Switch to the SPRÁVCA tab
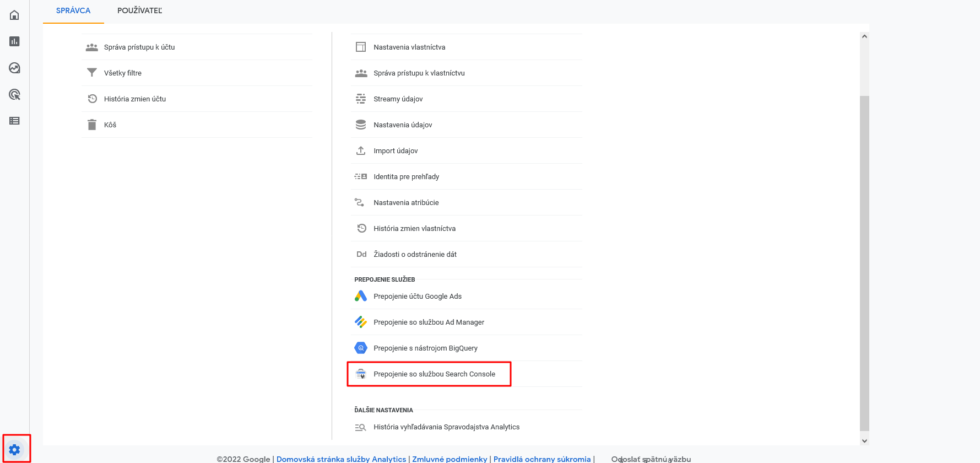The width and height of the screenshot is (980, 463). (73, 11)
